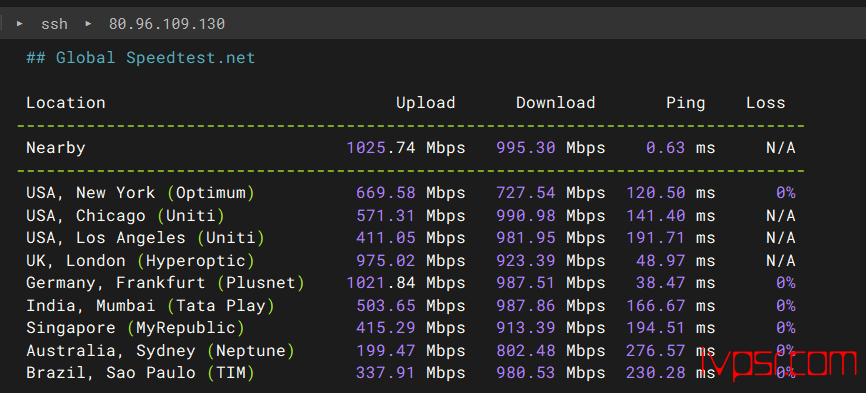This screenshot has height=393, width=866.
Task: Click Los Angeles download 981.95
Action: [526, 238]
